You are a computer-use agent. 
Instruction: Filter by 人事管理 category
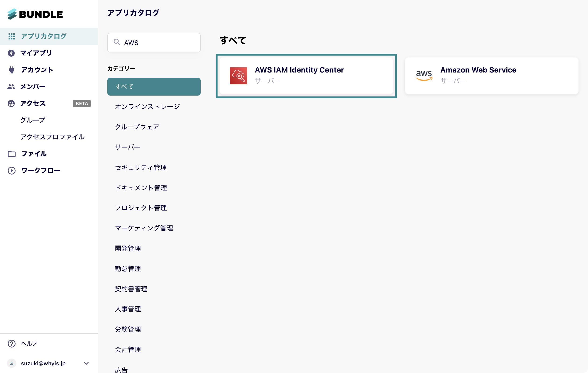(128, 309)
